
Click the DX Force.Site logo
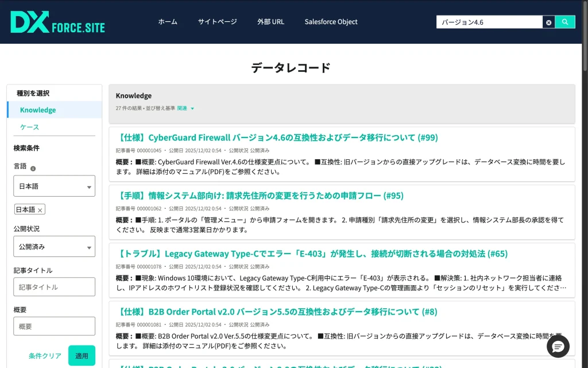click(x=57, y=22)
